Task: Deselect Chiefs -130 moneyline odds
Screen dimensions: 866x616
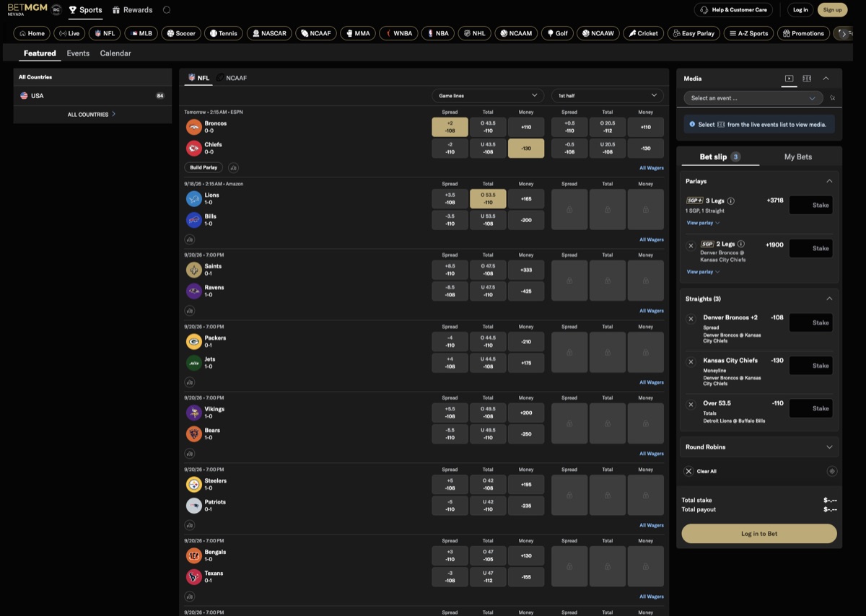Action: click(526, 149)
